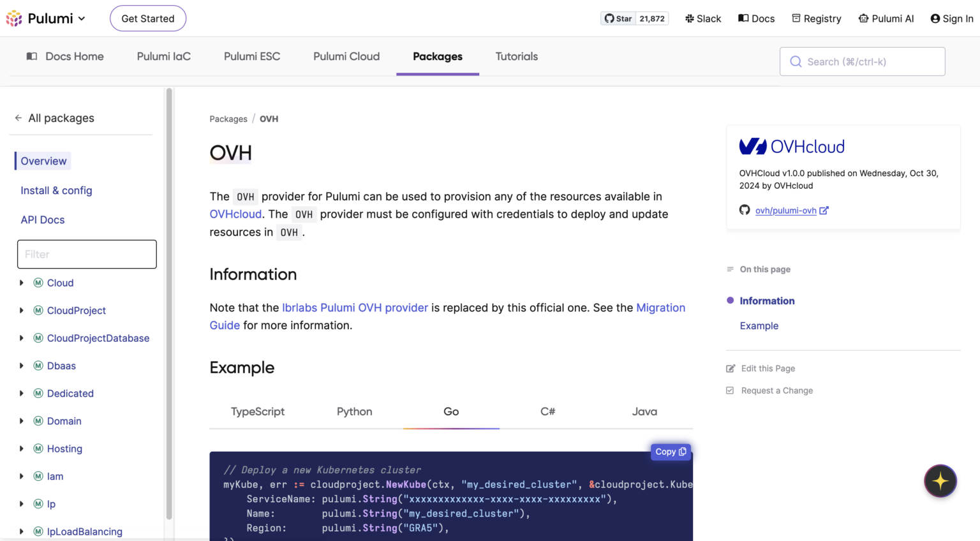Switch to the Packages tab

[438, 56]
